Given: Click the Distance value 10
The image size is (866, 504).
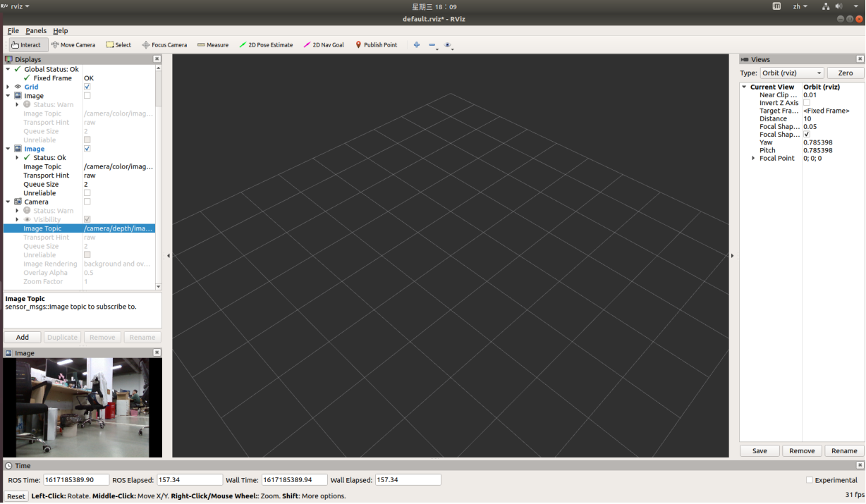Looking at the screenshot, I should tap(807, 119).
